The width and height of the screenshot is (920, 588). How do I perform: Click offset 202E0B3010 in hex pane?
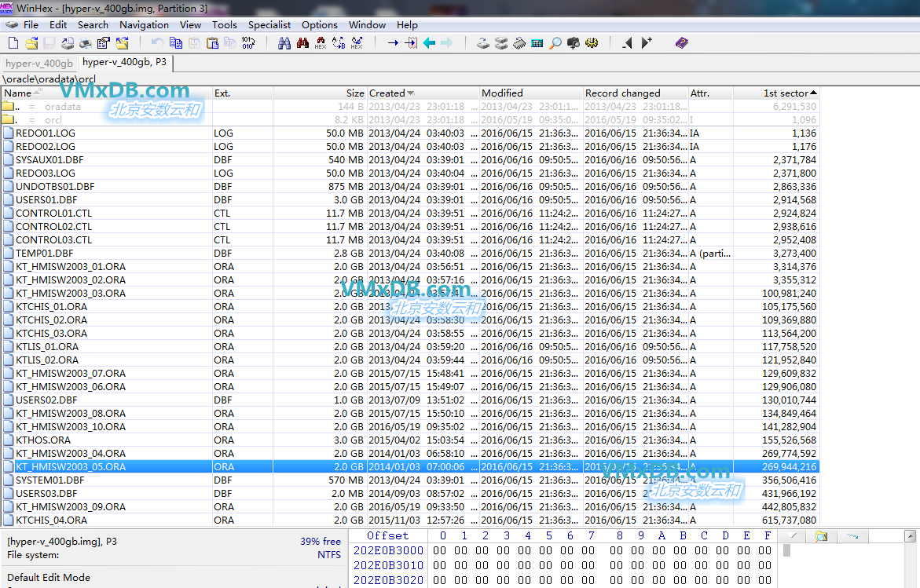(x=388, y=565)
